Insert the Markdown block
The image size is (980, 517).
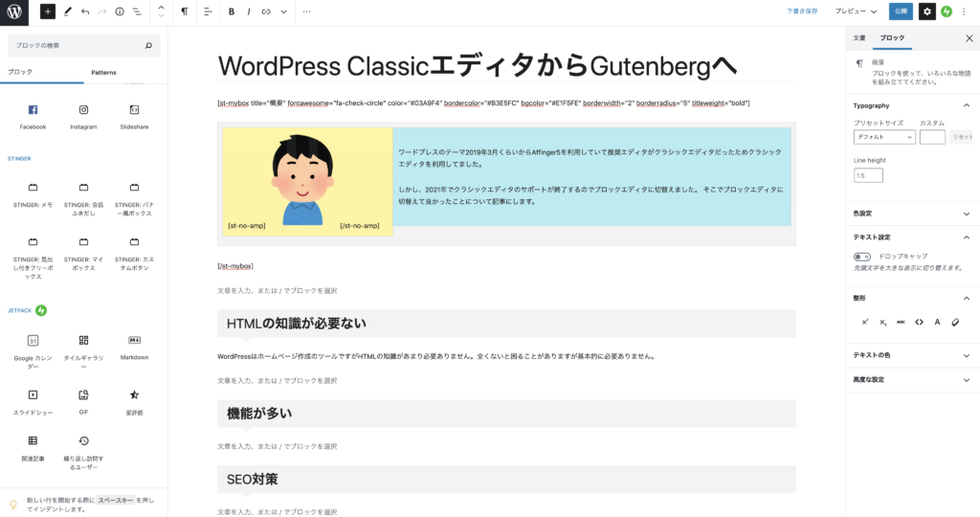point(134,347)
